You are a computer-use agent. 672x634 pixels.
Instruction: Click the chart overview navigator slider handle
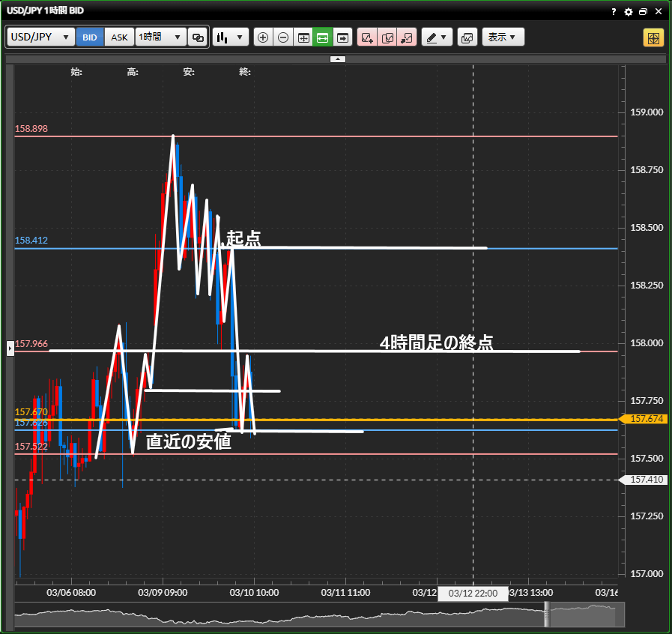click(x=547, y=615)
